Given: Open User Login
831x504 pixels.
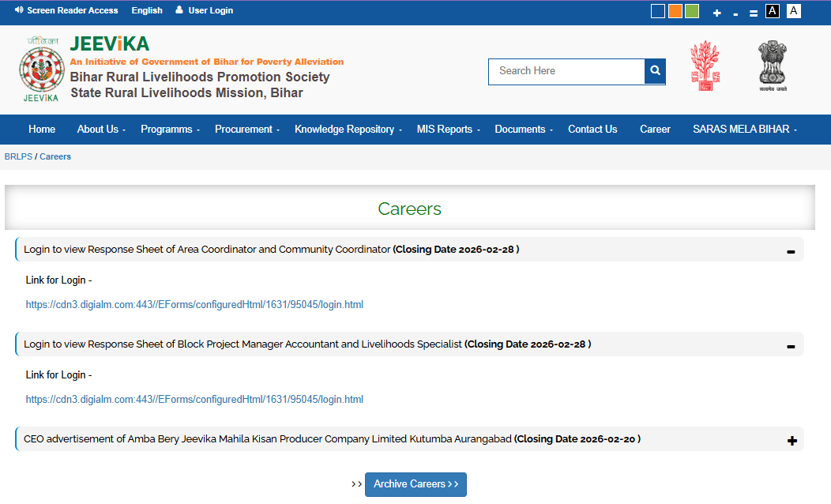Looking at the screenshot, I should point(204,10).
